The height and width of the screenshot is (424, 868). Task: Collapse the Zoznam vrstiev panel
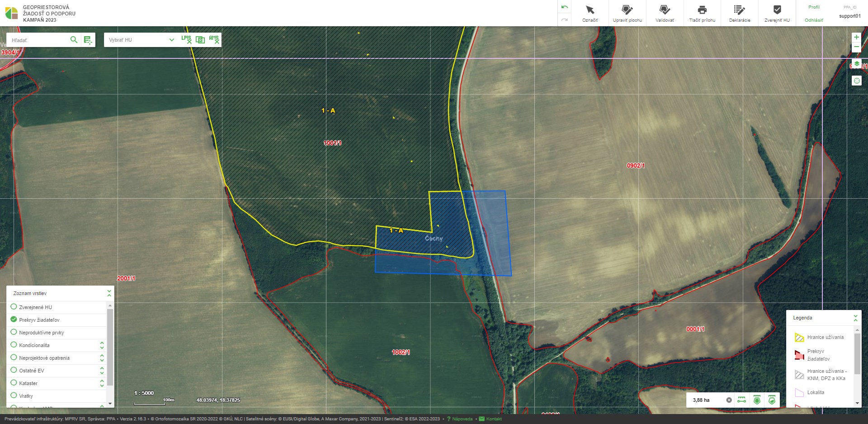point(109,293)
